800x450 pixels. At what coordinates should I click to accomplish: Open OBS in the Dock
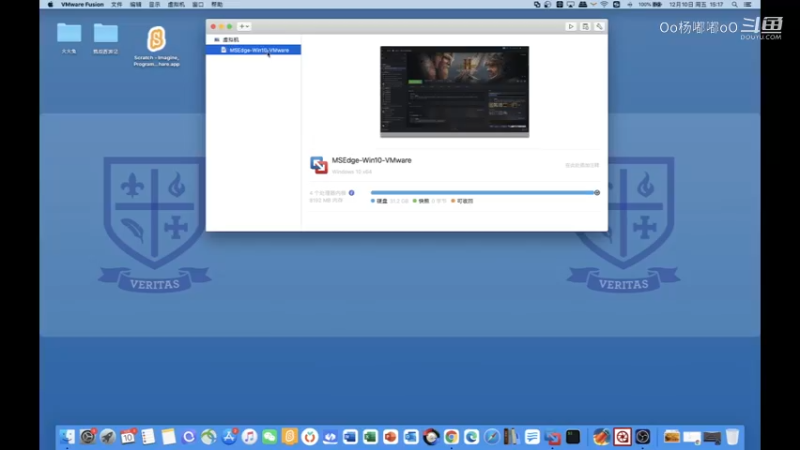point(642,437)
